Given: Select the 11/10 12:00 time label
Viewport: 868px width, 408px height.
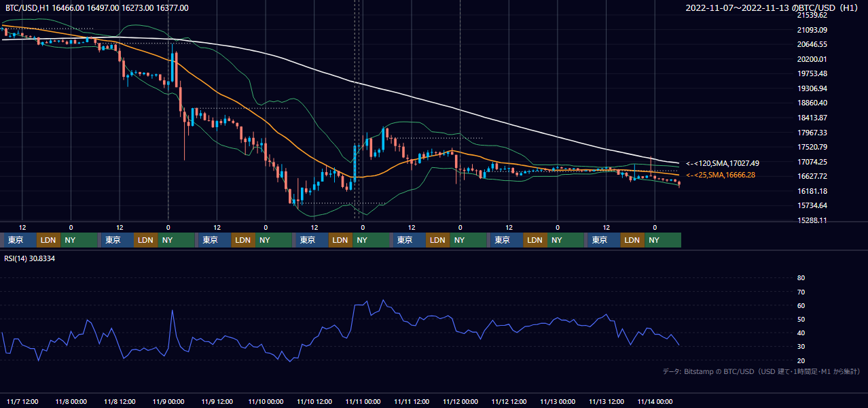Looking at the screenshot, I should pos(314,401).
